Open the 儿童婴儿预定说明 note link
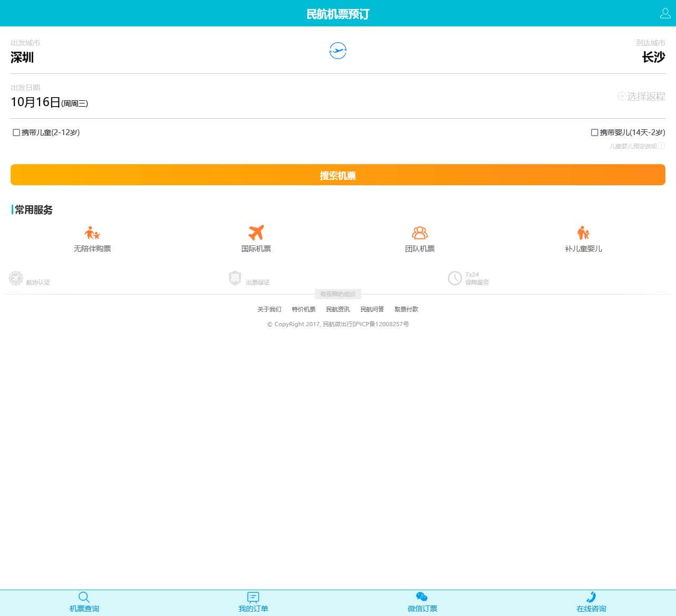676x616 pixels. 633,146
